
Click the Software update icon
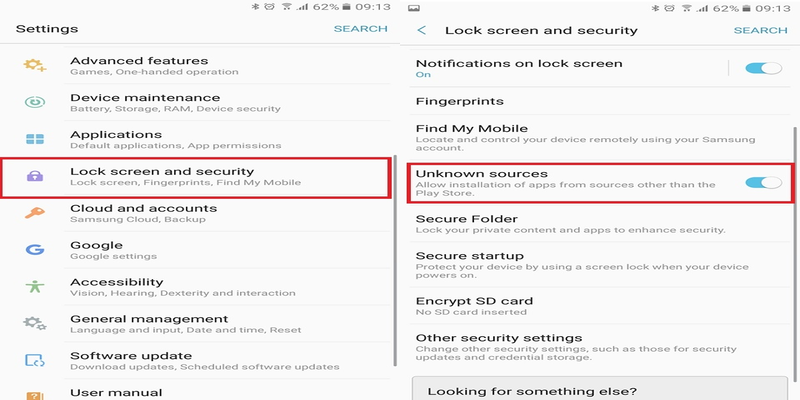[35, 361]
